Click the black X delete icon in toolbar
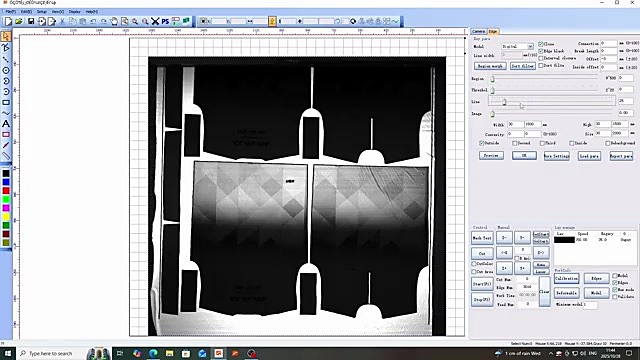640x360 pixels. (155, 21)
